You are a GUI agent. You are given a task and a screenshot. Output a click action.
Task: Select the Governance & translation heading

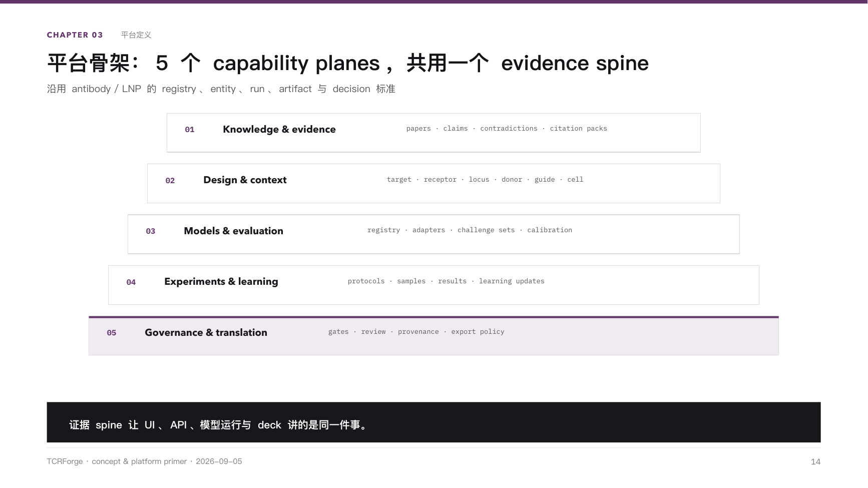(x=206, y=332)
